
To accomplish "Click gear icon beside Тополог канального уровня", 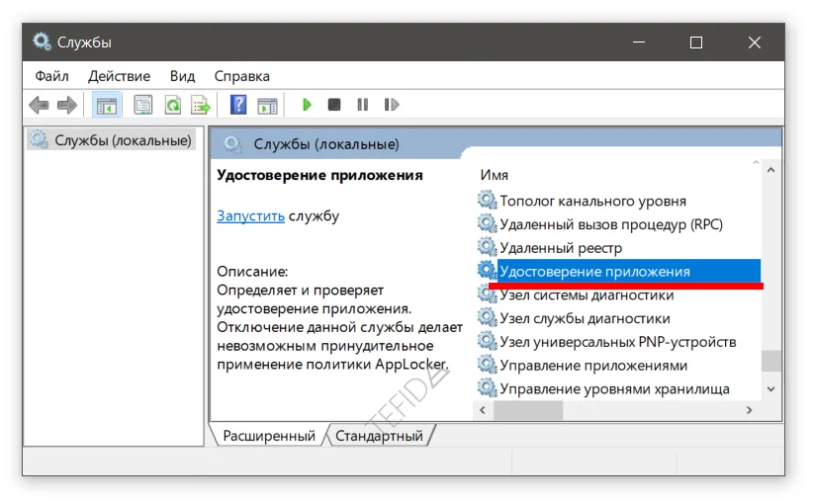I will [487, 200].
